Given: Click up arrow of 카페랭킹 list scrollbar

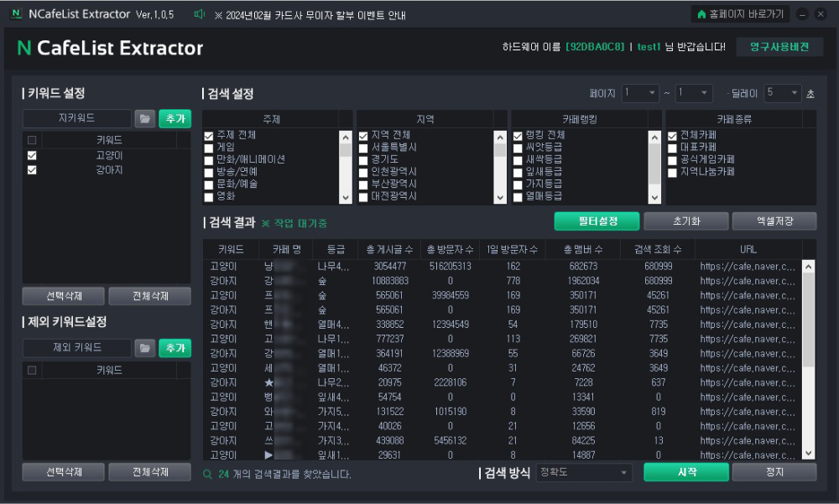Looking at the screenshot, I should (x=654, y=137).
